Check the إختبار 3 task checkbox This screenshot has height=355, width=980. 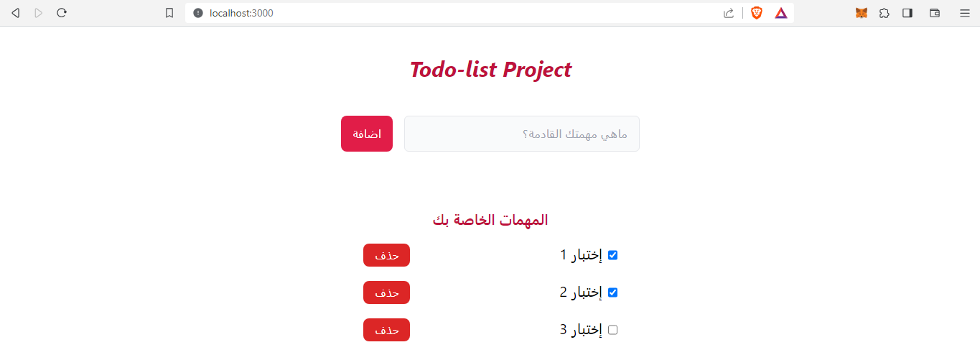pyautogui.click(x=612, y=330)
